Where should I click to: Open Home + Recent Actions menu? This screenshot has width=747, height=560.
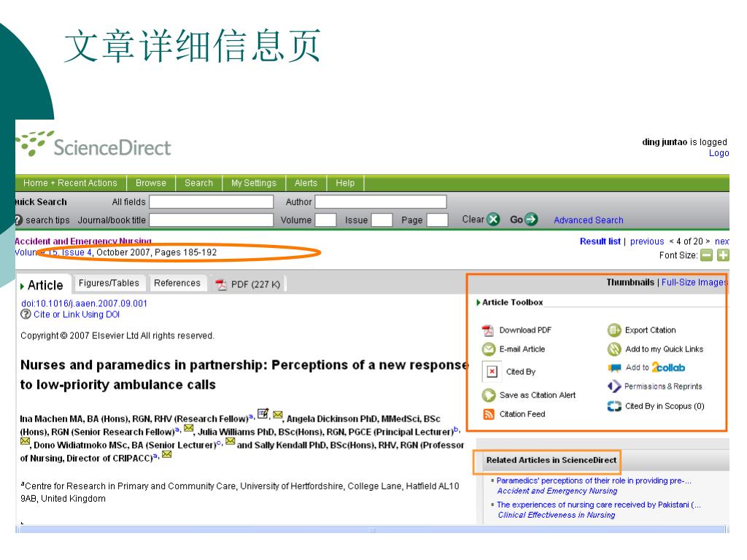click(x=70, y=183)
